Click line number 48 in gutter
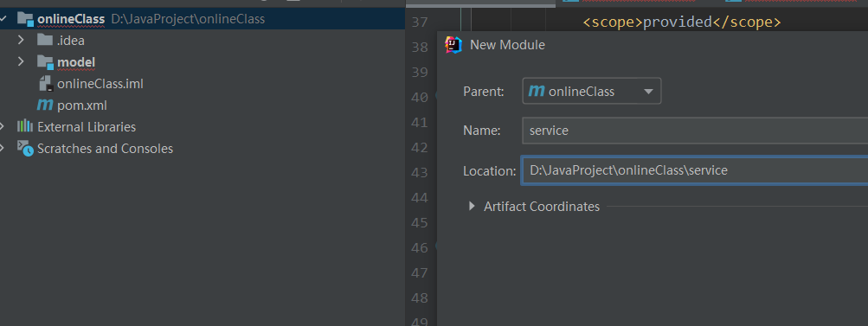868x326 pixels. 421,297
